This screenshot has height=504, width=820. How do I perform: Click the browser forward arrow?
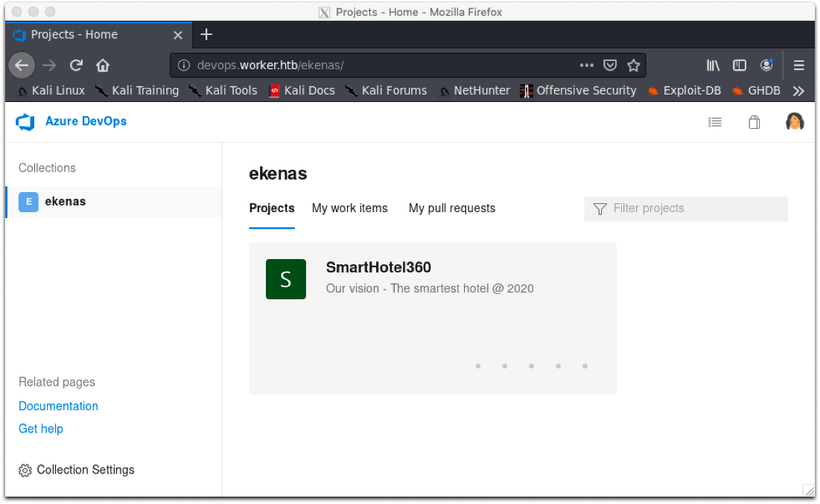point(49,66)
